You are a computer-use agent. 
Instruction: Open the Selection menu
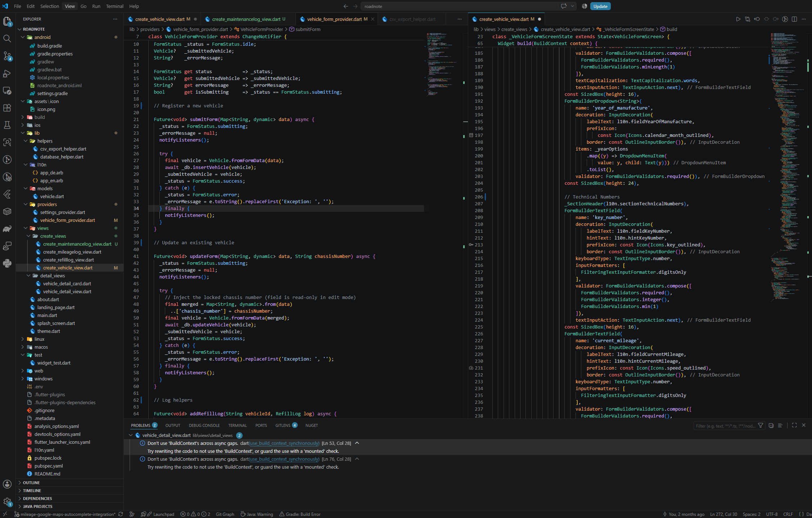tap(50, 6)
